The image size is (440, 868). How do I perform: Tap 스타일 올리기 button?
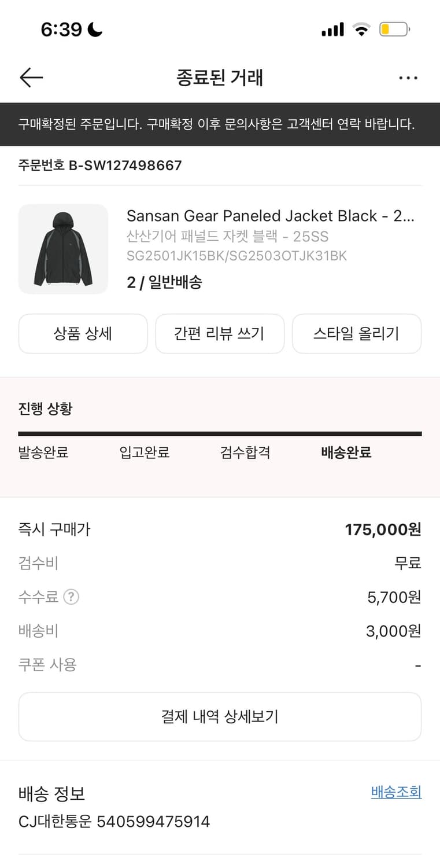[356, 334]
